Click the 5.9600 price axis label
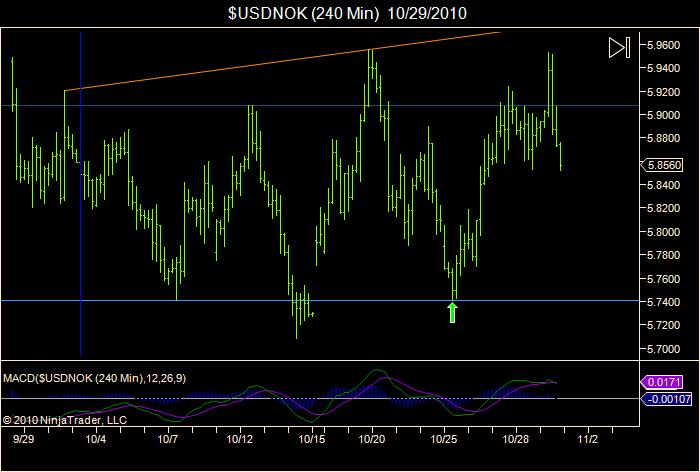Viewport: 700px width, 472px height. (663, 45)
